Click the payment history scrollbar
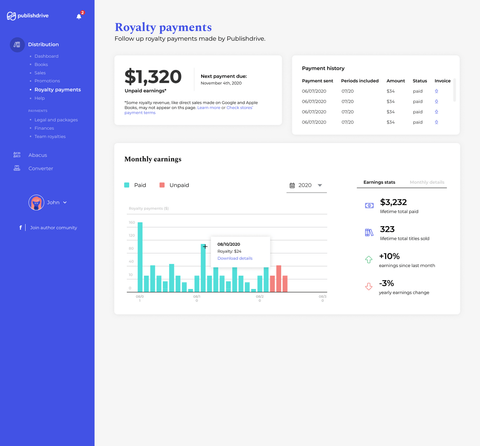The height and width of the screenshot is (446, 480). pos(454,90)
